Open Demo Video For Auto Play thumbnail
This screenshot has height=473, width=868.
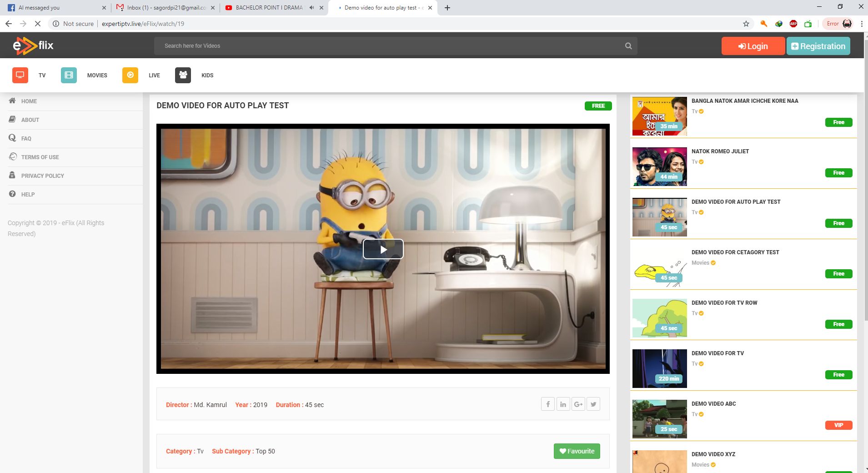660,217
